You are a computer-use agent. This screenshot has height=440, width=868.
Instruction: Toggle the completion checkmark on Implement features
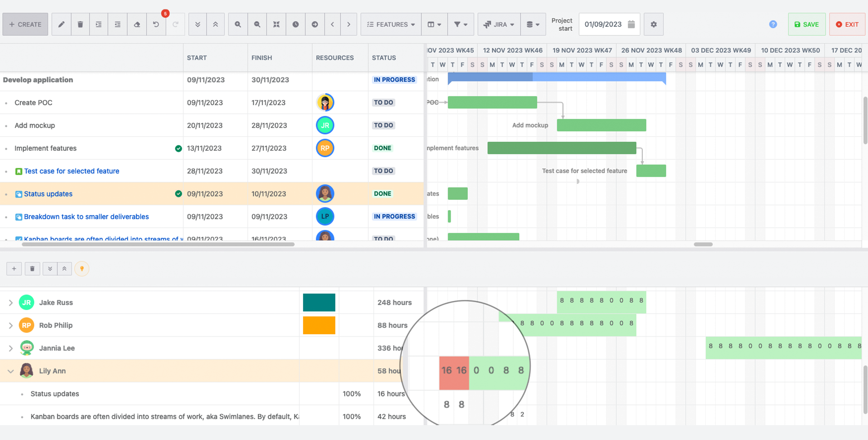[x=178, y=148]
